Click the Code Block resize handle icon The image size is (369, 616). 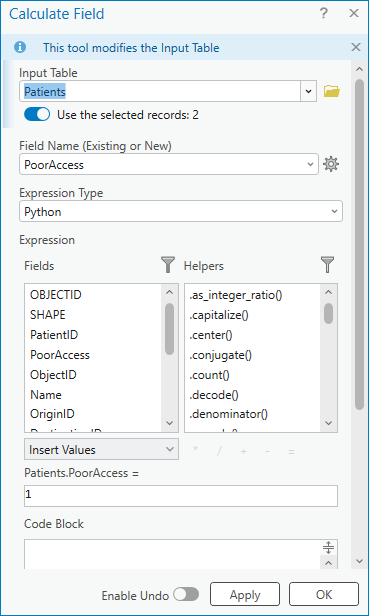click(329, 547)
